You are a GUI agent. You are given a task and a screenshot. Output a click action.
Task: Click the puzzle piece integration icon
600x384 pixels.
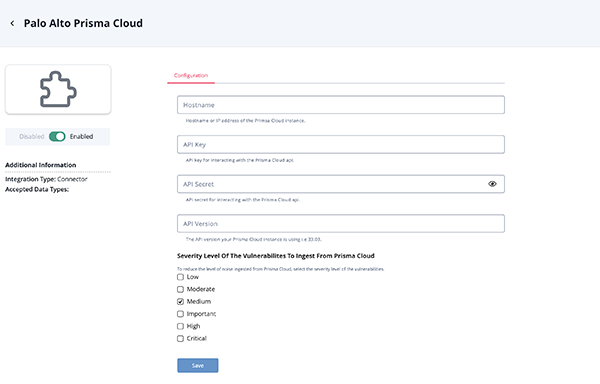(x=58, y=89)
